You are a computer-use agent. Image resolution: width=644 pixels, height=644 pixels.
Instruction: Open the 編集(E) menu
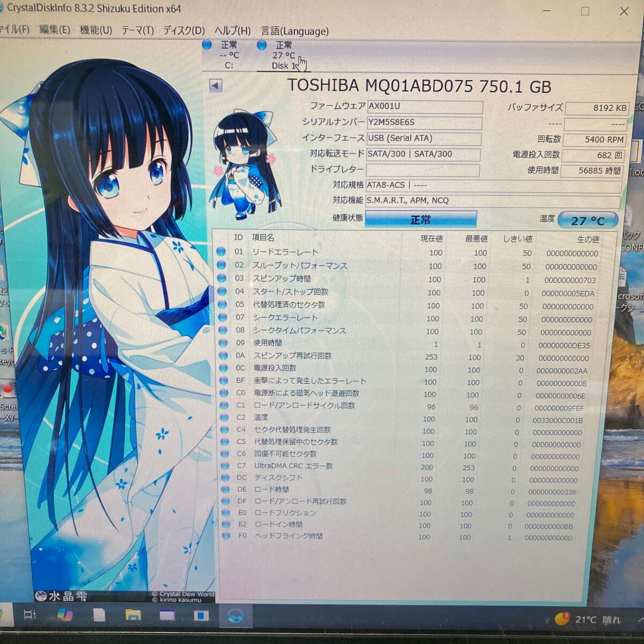click(56, 31)
